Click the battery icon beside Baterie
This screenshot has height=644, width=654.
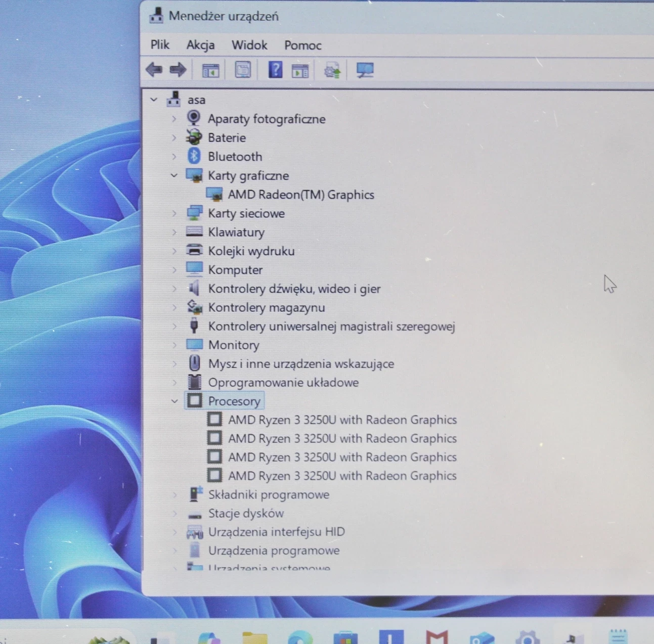click(x=194, y=137)
